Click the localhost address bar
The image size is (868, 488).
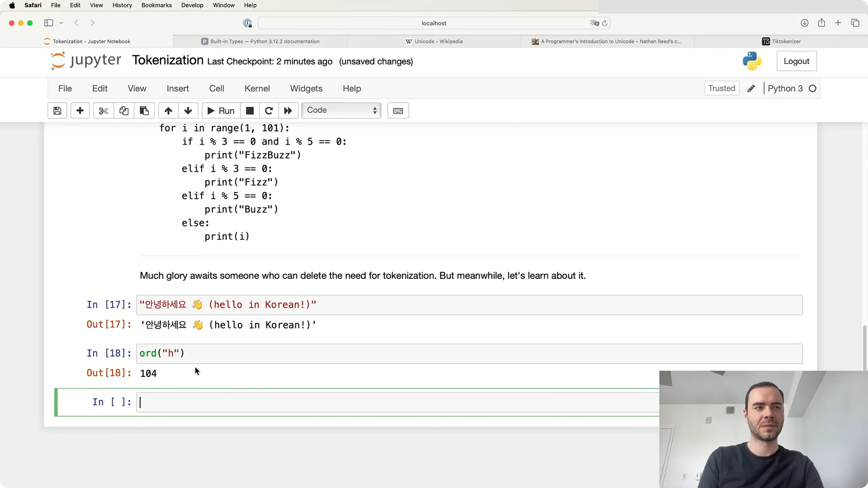pyautogui.click(x=434, y=23)
